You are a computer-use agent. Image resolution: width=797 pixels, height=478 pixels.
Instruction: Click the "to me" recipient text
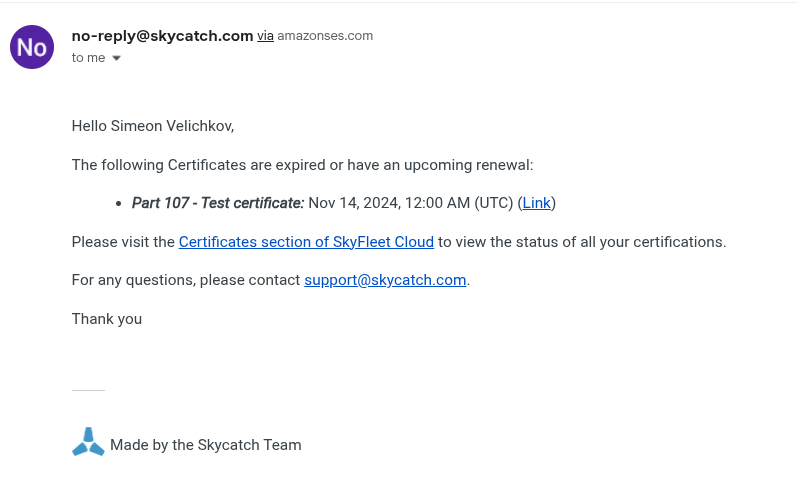point(88,58)
